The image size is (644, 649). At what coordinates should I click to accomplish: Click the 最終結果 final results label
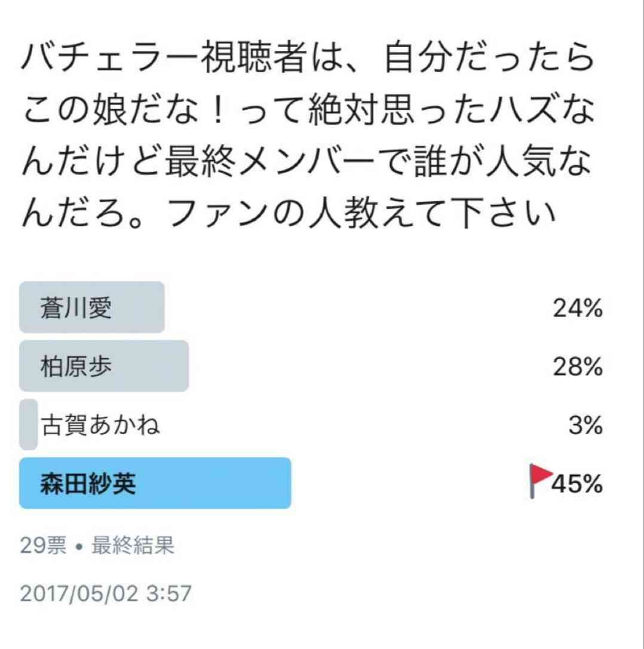pos(133,545)
